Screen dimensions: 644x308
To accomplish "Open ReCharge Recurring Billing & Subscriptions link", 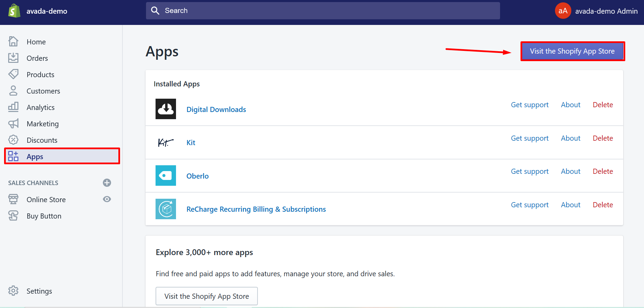I will click(256, 209).
